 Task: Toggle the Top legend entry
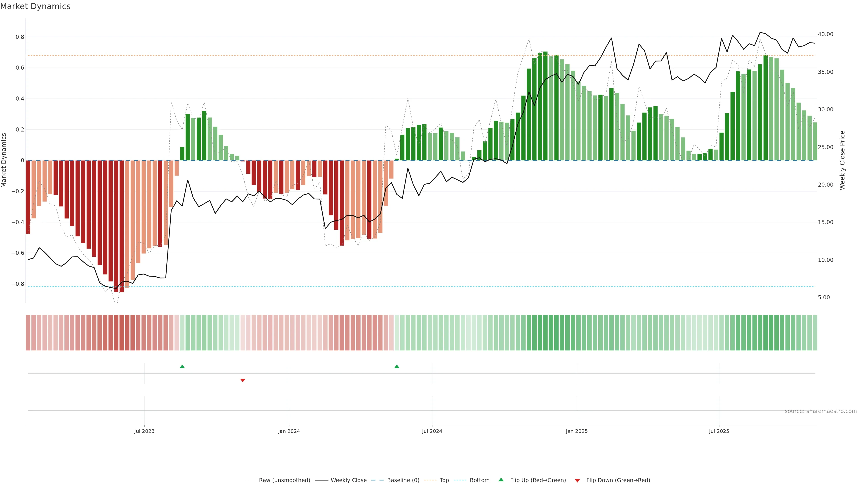pos(444,480)
